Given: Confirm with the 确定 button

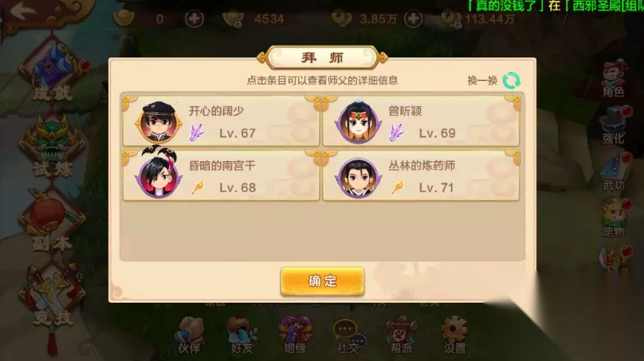Looking at the screenshot, I should coord(322,282).
